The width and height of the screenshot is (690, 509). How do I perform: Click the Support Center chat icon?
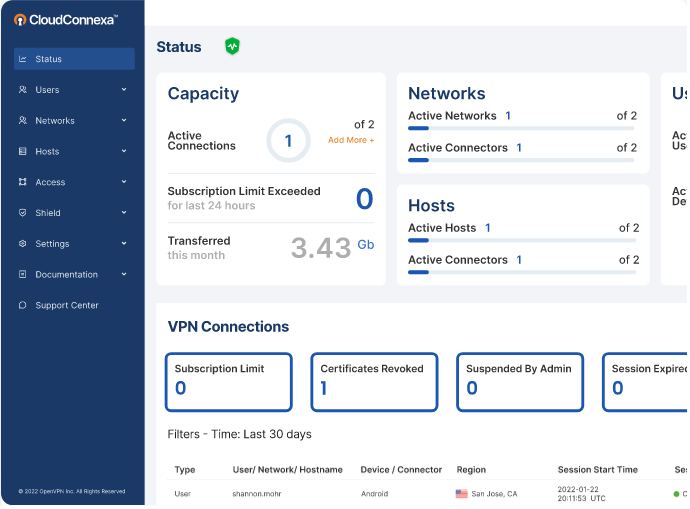tap(23, 305)
